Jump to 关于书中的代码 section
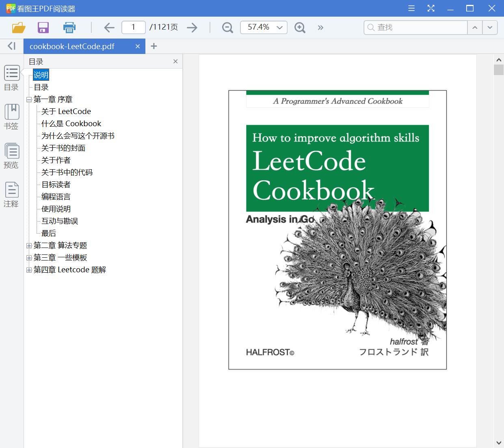Screen dimensions: 504x448 coord(67,172)
